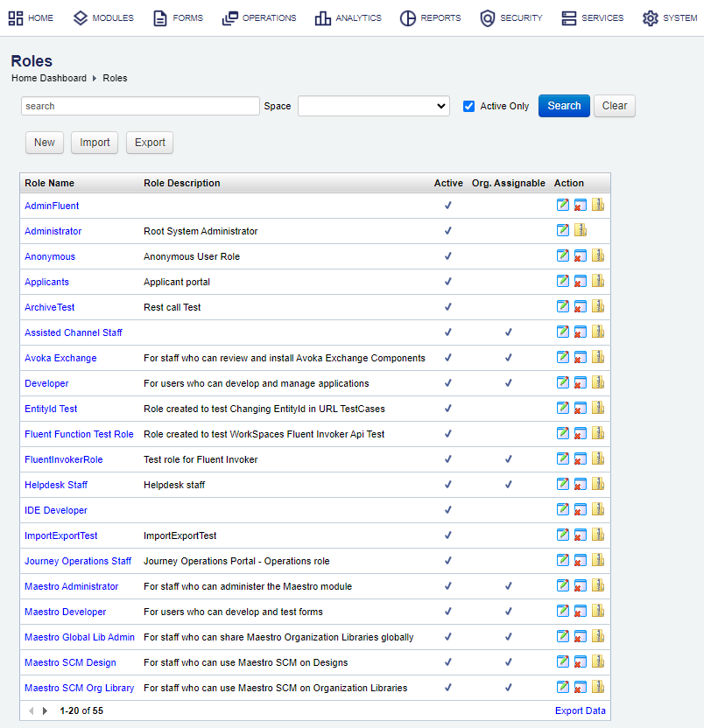The width and height of the screenshot is (704, 728).
Task: Create a New role
Action: pyautogui.click(x=44, y=142)
